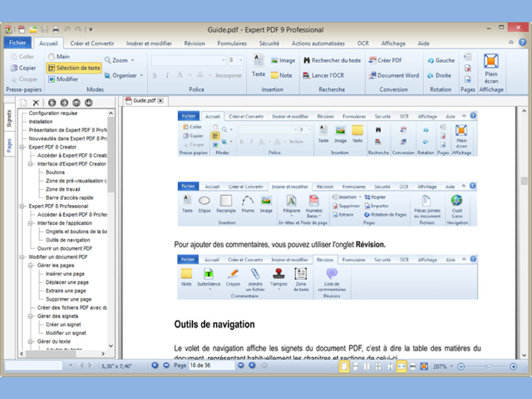Collapse the Gérer des signets node
Image resolution: width=532 pixels, height=399 pixels.
[31, 317]
